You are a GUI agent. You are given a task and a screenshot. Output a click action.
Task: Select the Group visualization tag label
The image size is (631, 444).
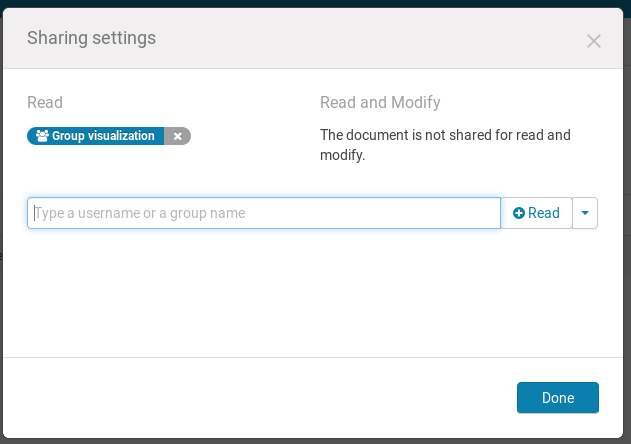[103, 136]
